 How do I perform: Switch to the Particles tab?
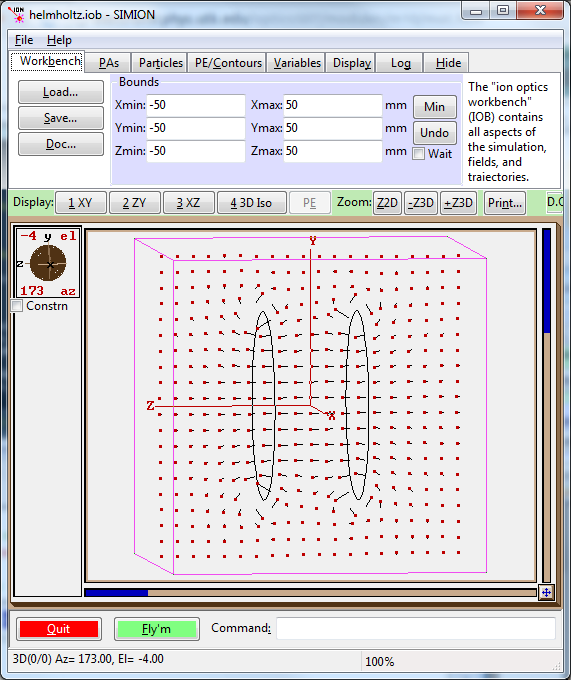click(x=160, y=63)
